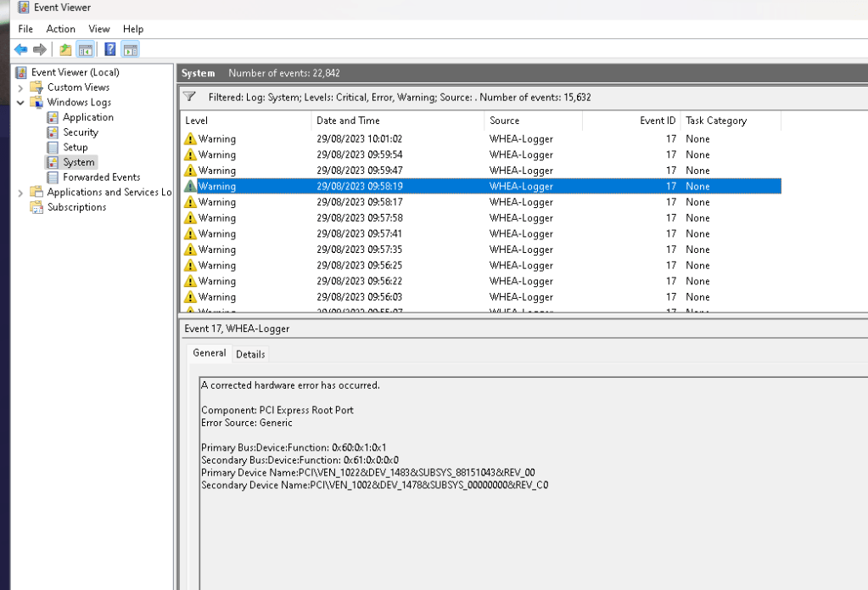
Task: Expand Applications and Services Logs node
Action: (x=20, y=193)
